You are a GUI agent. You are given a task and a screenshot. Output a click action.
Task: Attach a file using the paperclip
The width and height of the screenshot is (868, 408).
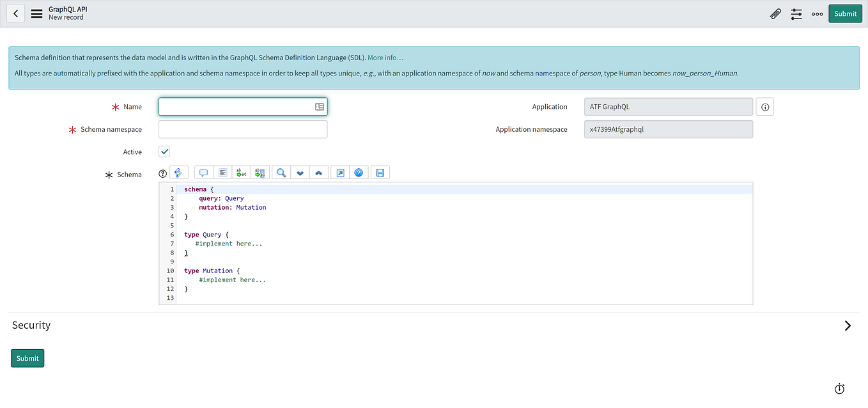[775, 13]
